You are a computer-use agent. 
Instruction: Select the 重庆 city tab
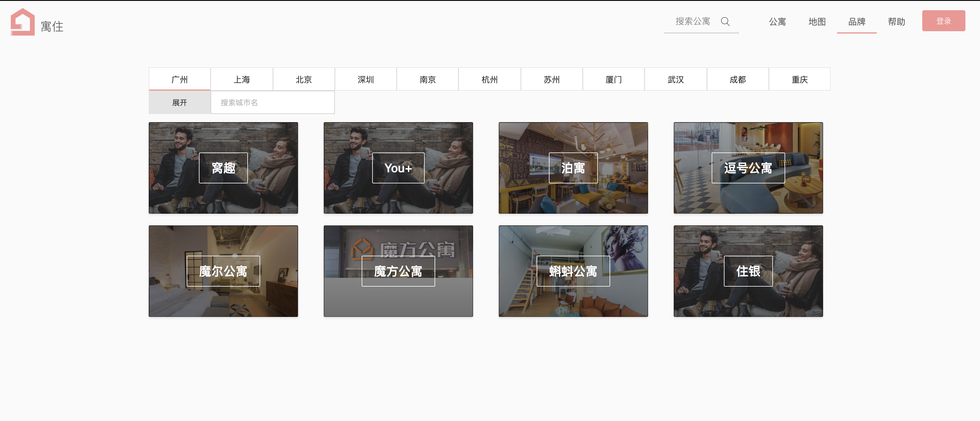(799, 80)
